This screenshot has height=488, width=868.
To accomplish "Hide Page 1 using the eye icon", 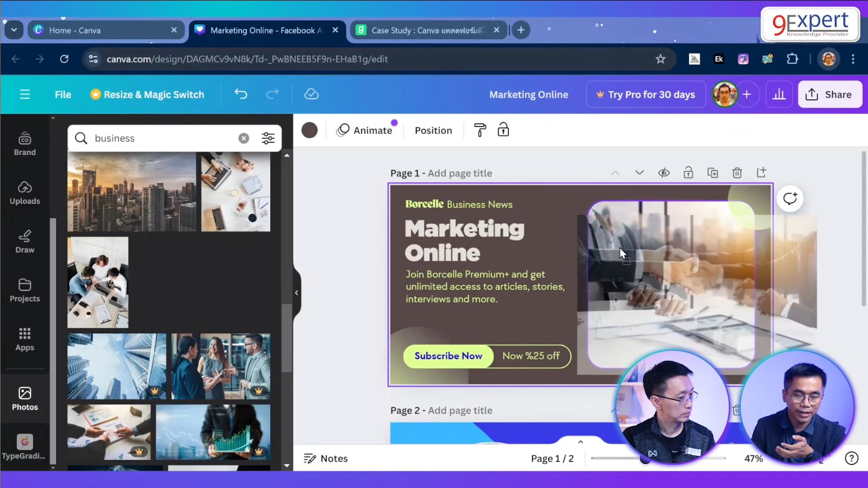I will point(663,172).
